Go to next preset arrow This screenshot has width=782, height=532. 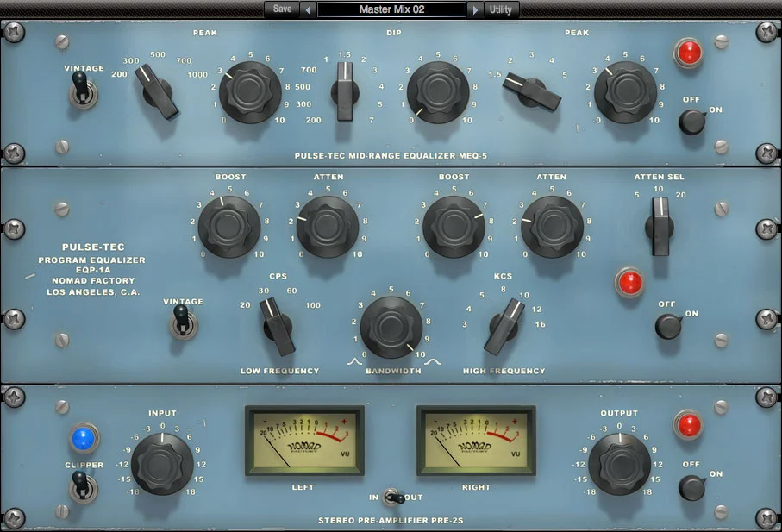[475, 10]
